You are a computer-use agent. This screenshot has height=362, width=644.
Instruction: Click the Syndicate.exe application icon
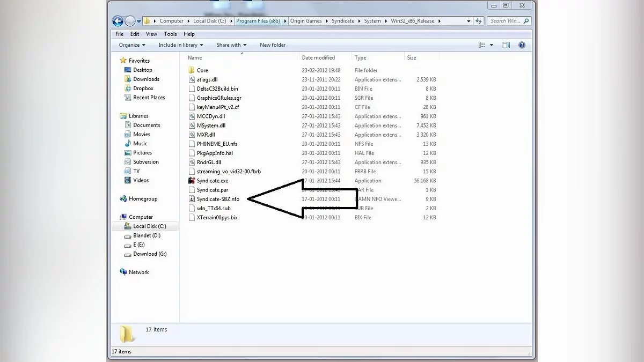tap(192, 181)
